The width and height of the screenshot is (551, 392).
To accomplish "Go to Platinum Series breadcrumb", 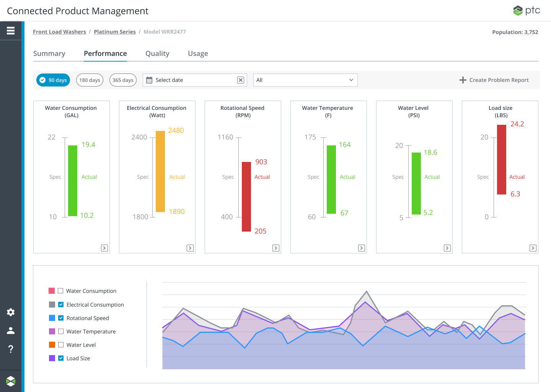I will click(x=115, y=32).
